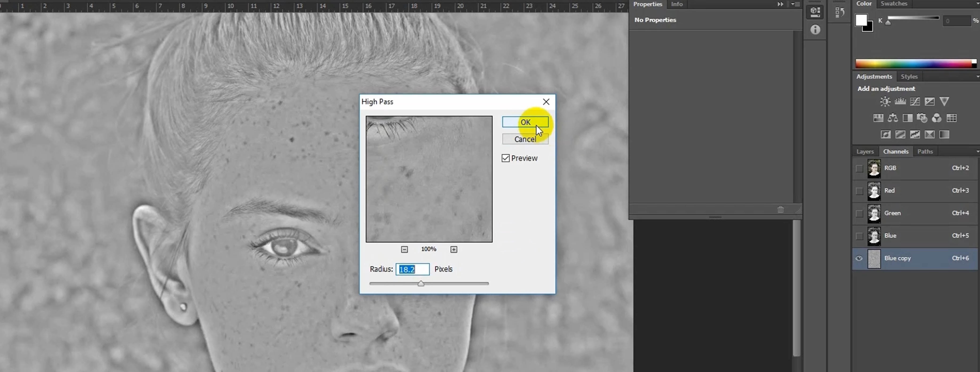Pick a color from the spectrum ramp
The width and height of the screenshot is (980, 372).
916,63
